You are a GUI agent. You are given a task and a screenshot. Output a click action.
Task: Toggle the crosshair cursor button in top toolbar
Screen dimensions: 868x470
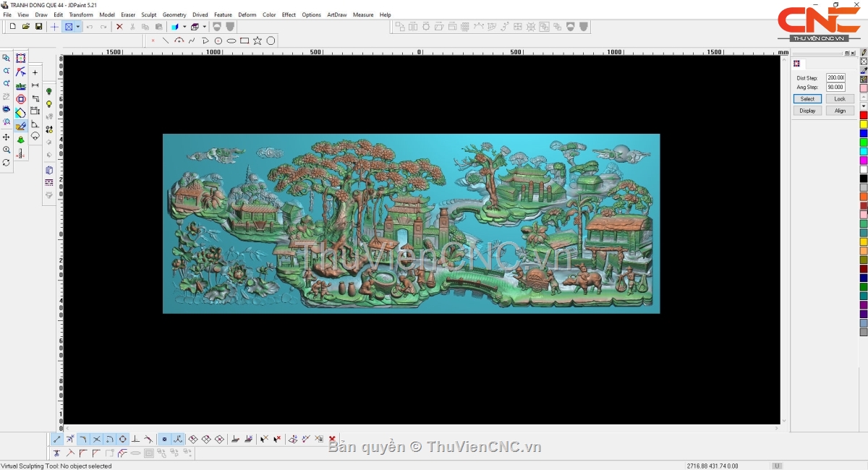(x=54, y=27)
